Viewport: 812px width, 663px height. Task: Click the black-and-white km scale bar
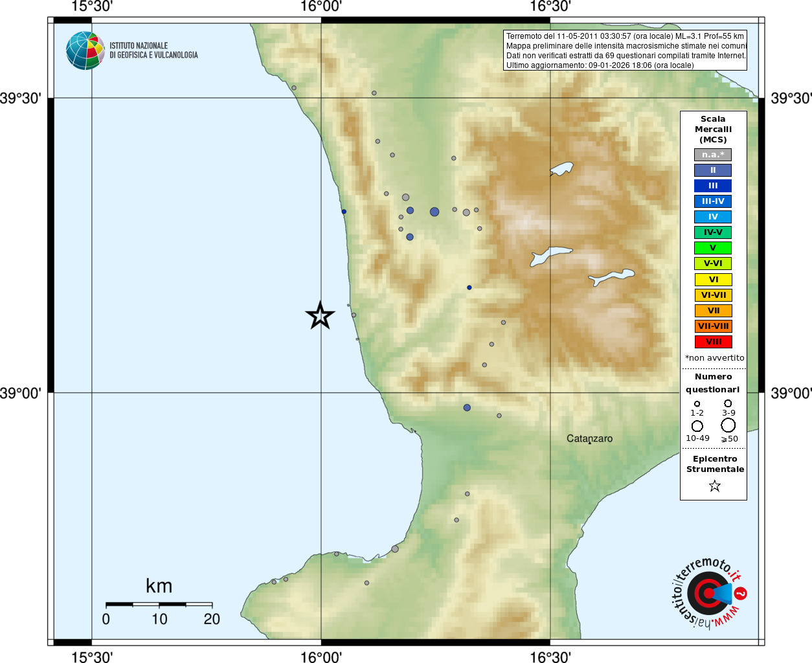point(159,604)
